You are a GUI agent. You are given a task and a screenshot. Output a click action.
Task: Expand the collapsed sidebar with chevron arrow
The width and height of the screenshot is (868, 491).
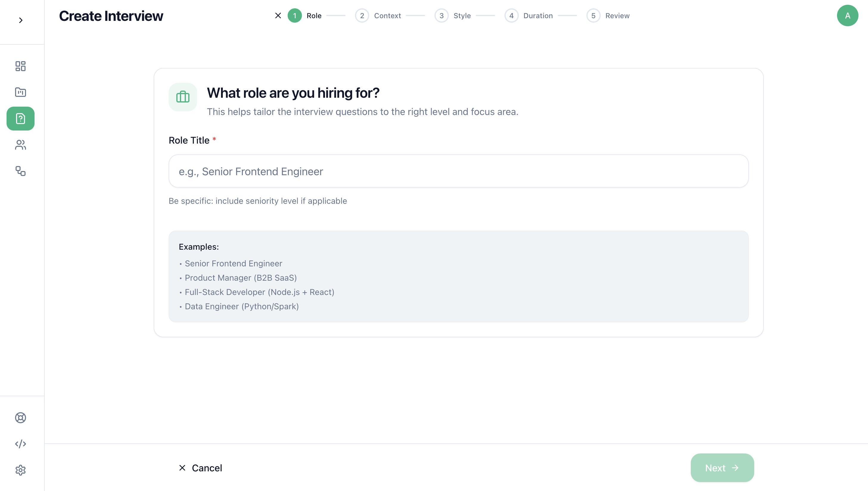pos(21,20)
